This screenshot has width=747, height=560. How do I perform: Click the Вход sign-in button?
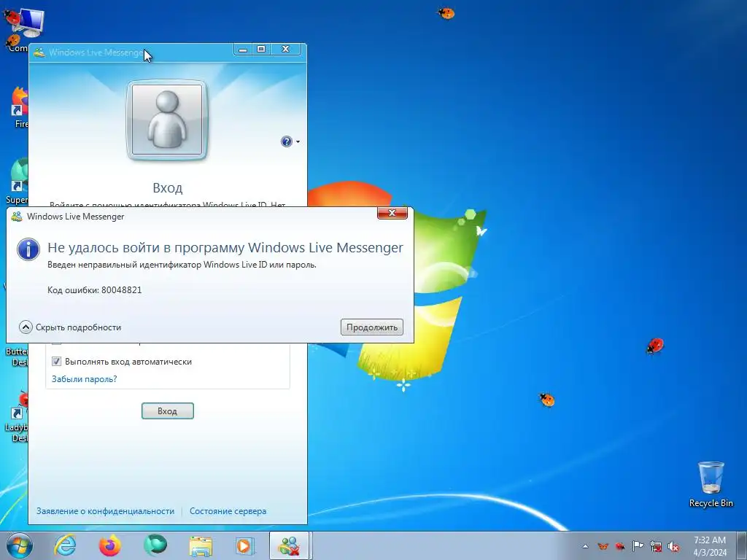pyautogui.click(x=168, y=411)
